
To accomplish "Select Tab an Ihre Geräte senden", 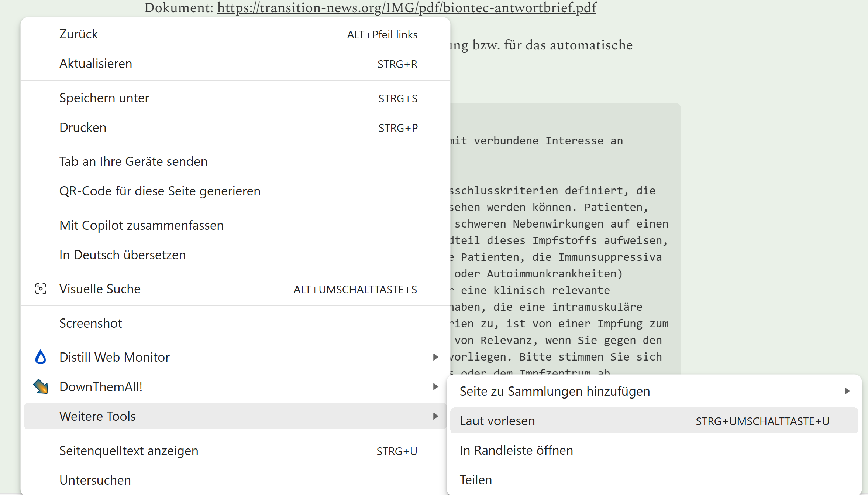I will click(x=133, y=161).
